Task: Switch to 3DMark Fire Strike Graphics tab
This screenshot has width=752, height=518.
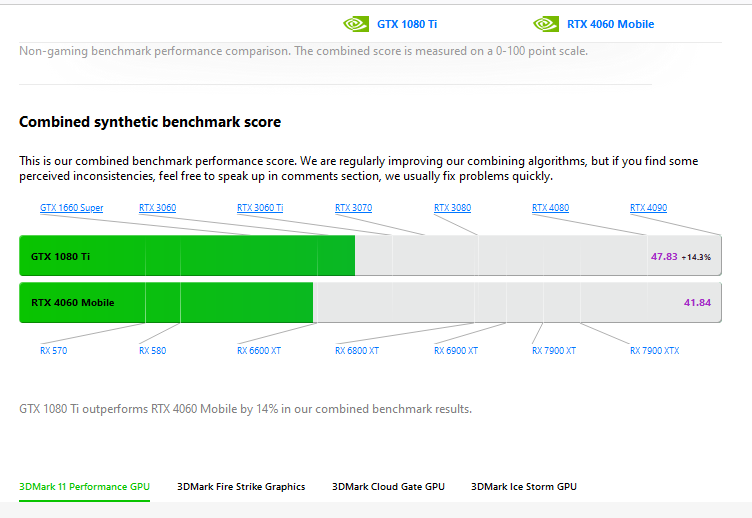Action: pos(241,486)
